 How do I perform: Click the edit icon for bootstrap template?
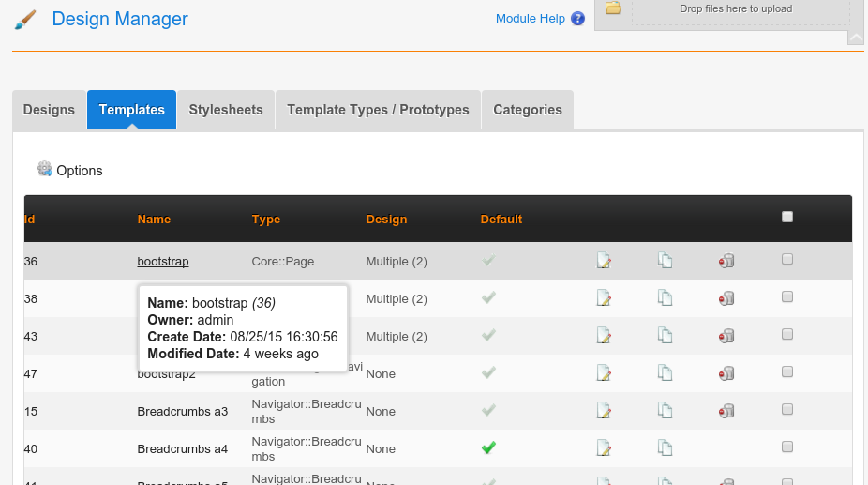tap(604, 261)
